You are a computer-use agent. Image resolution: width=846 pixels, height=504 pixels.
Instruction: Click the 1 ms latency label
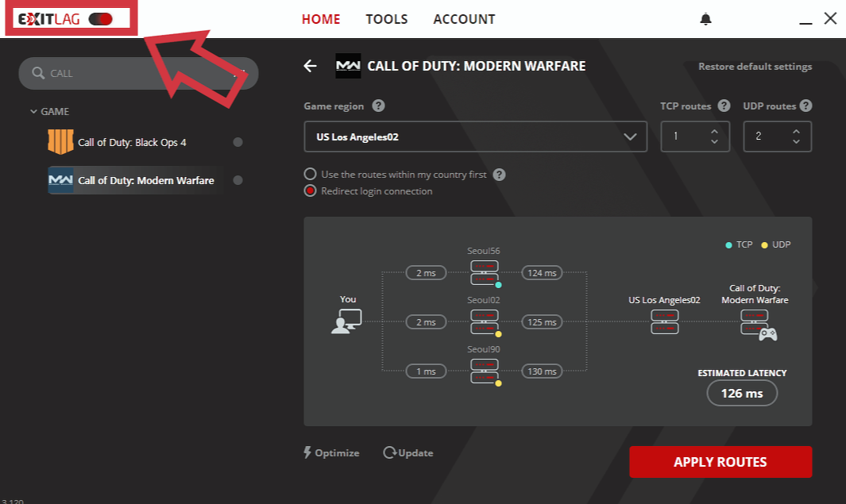[x=426, y=371]
